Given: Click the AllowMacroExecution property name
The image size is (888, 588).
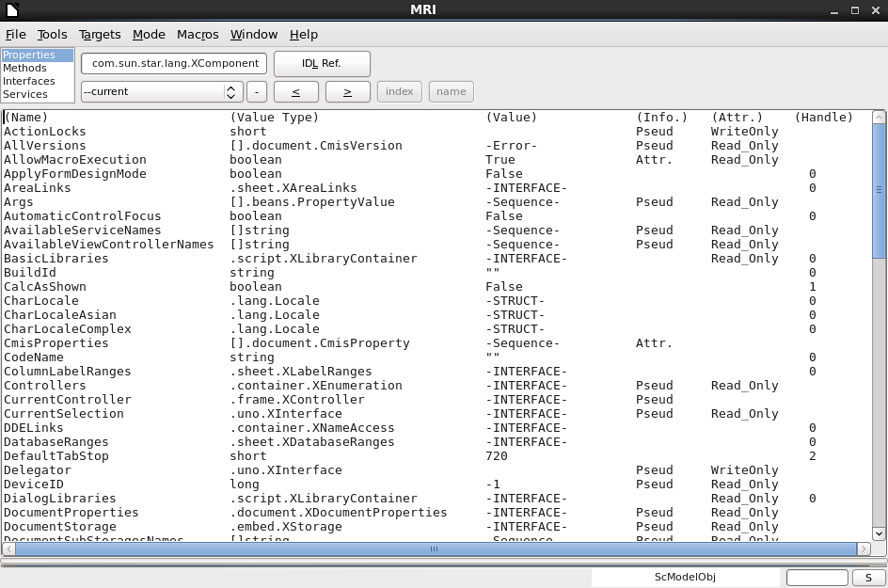Looking at the screenshot, I should 74,160.
